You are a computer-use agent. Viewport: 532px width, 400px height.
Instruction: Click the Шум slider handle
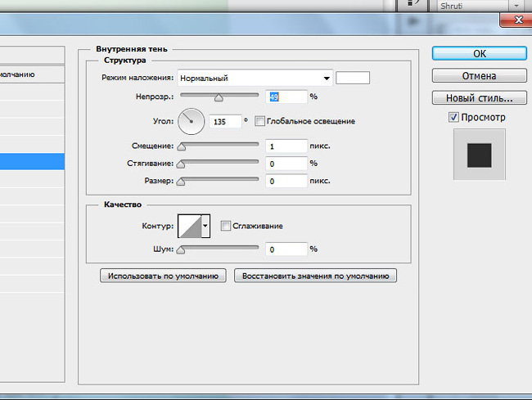click(x=181, y=250)
